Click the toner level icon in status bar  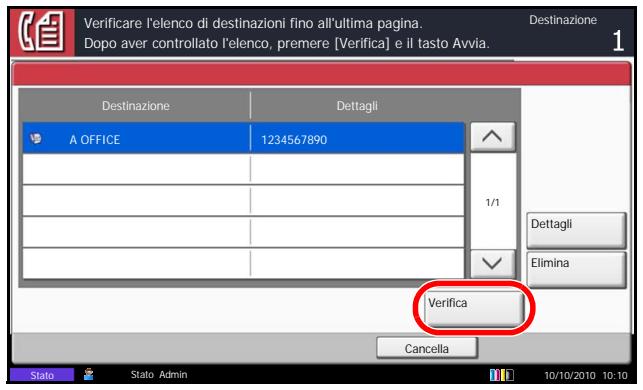[x=502, y=375]
